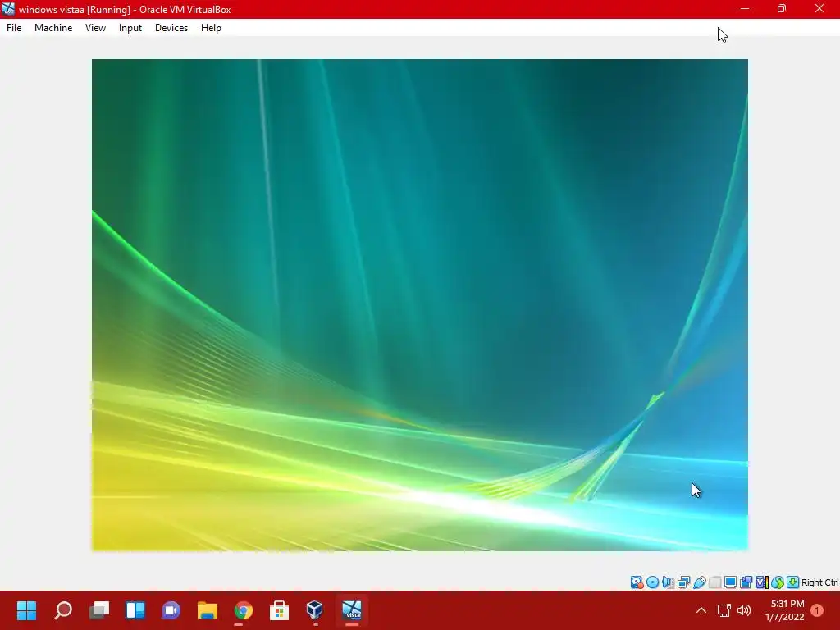Open Task View on the taskbar
840x630 pixels.
(x=99, y=610)
